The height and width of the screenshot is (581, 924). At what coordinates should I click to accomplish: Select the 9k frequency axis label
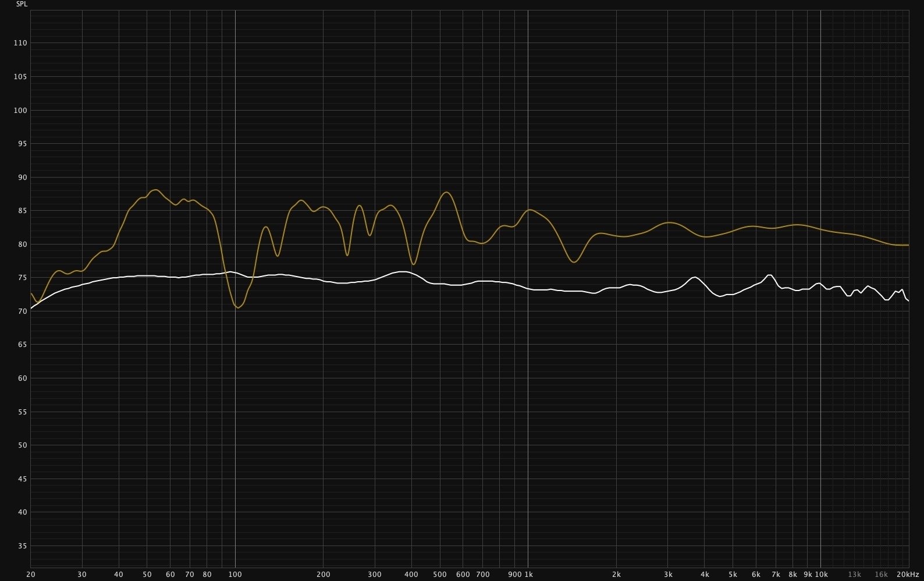pos(808,575)
